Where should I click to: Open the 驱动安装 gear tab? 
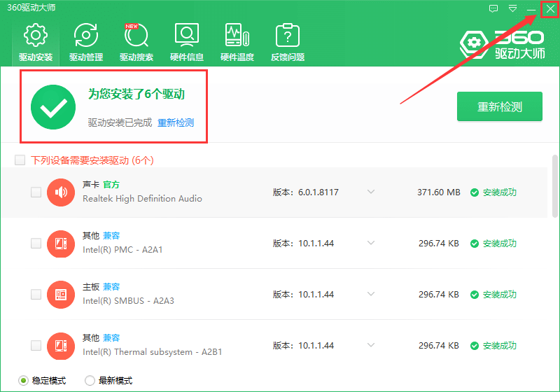pos(36,43)
